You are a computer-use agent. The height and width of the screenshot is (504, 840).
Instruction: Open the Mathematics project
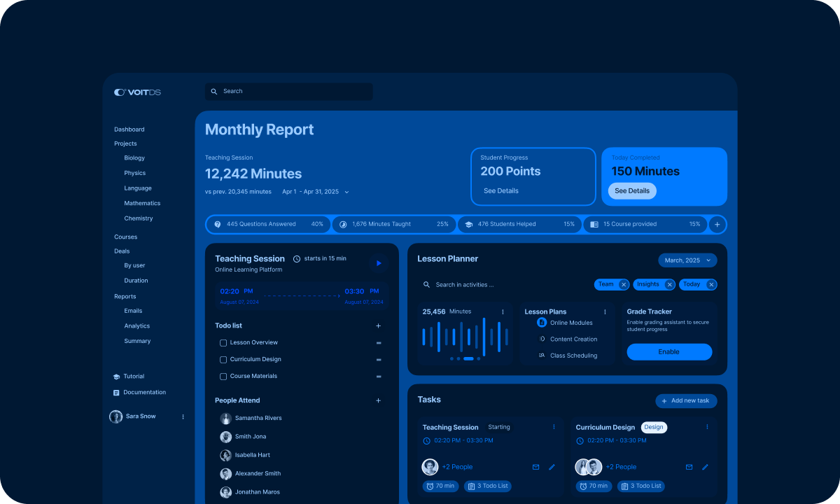pyautogui.click(x=142, y=203)
